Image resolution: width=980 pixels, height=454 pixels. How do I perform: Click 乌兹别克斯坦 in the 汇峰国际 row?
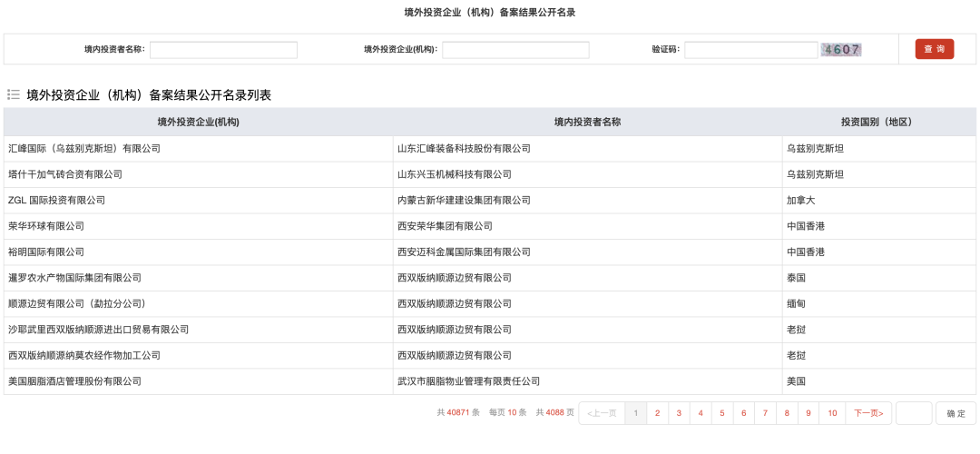(879, 149)
